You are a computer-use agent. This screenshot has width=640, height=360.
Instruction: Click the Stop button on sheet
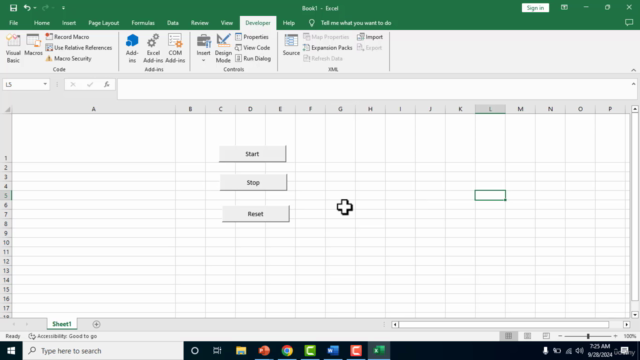point(253,182)
